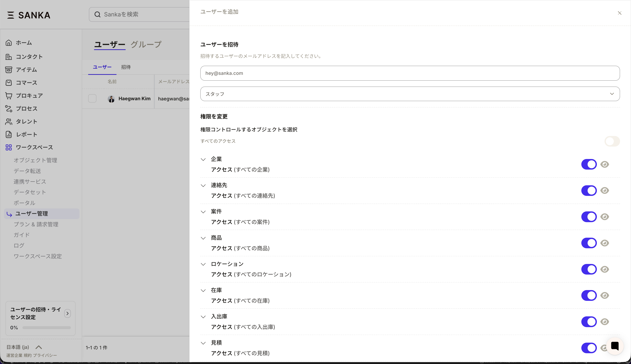Screen dimensions: 631x364
Task: Click the Home icon in sidebar
Action: [x=9, y=43]
